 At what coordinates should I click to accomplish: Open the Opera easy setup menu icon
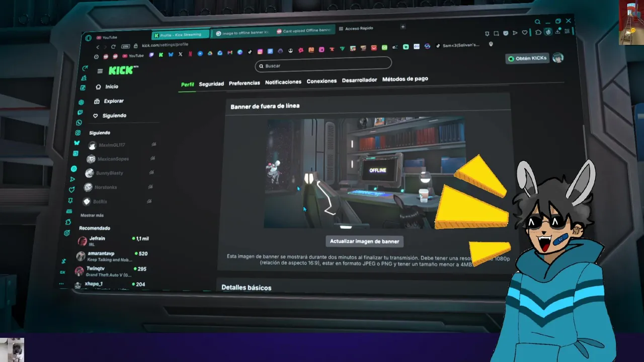pyautogui.click(x=567, y=31)
